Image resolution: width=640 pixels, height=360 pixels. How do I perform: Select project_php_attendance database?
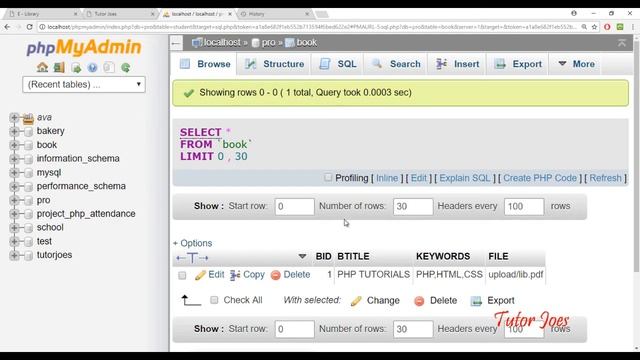86,214
